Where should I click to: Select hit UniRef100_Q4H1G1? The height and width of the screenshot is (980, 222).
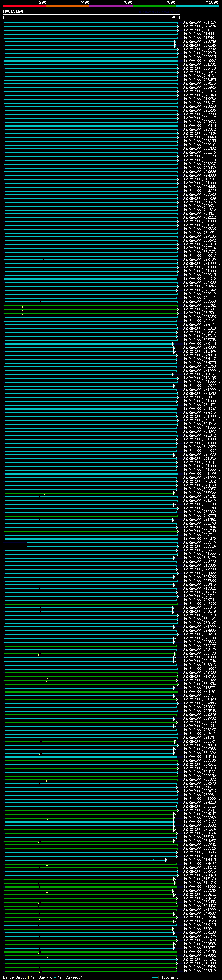(199, 76)
